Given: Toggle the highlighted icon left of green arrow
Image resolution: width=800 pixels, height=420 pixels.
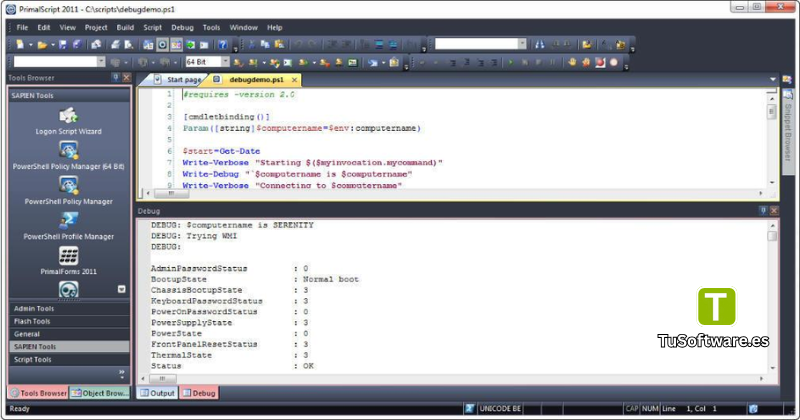Looking at the screenshot, I should click(176, 45).
